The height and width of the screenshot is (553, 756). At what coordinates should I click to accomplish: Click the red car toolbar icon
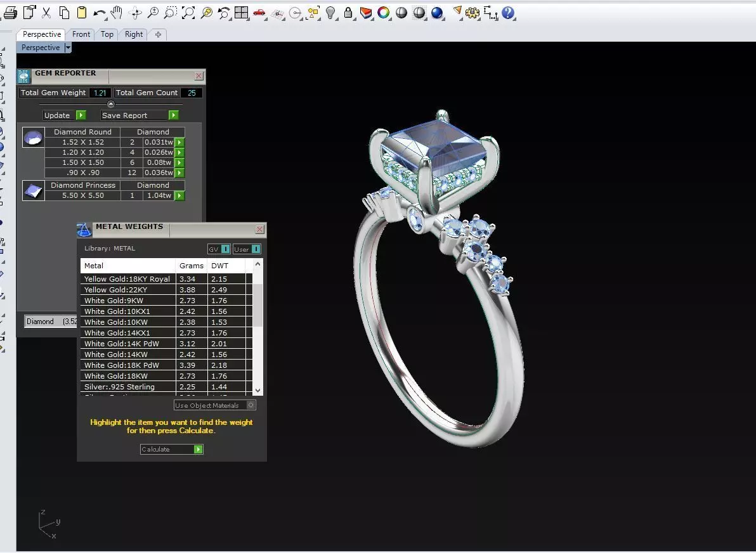259,13
